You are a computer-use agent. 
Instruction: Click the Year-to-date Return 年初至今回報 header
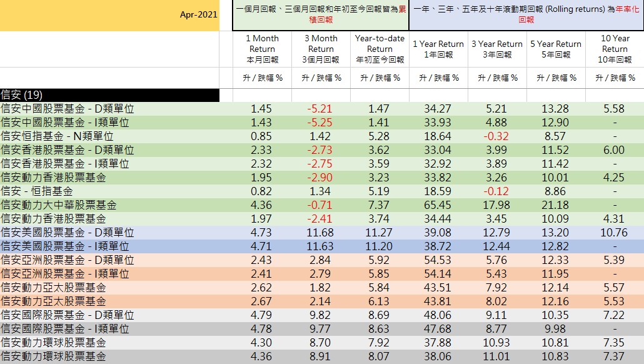click(x=380, y=49)
